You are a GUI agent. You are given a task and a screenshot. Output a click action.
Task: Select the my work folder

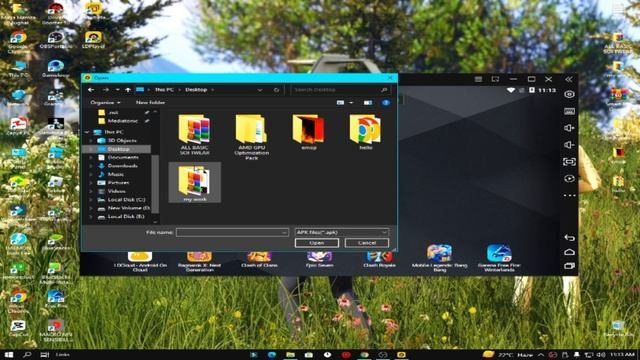(x=195, y=182)
